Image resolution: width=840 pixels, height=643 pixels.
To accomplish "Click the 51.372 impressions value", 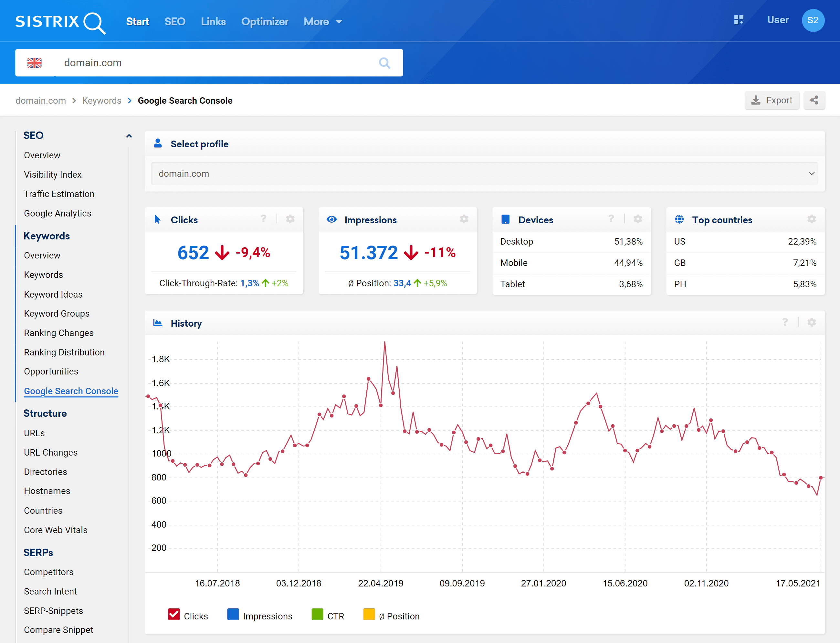I will point(369,253).
